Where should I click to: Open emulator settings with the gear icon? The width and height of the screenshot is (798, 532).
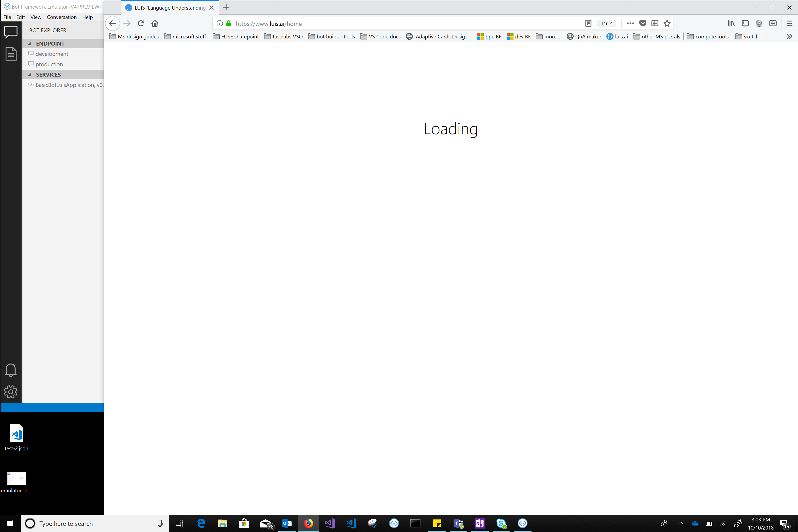[x=11, y=392]
